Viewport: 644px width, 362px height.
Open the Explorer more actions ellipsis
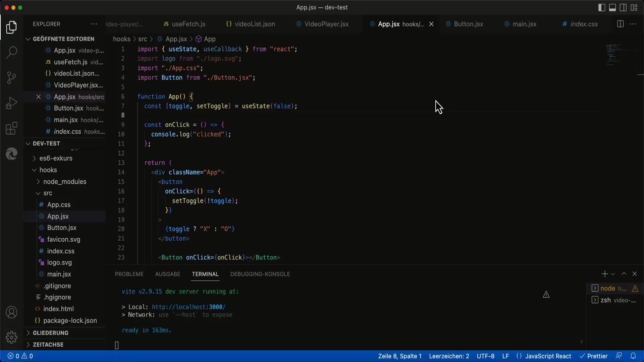(94, 24)
